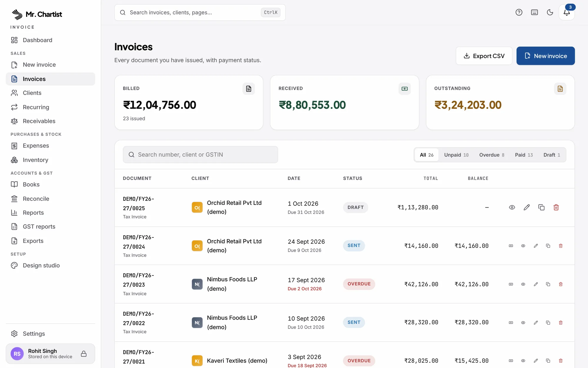Image resolution: width=588 pixels, height=368 pixels.
Task: Filter invoices by Paid 13
Action: [x=524, y=155]
